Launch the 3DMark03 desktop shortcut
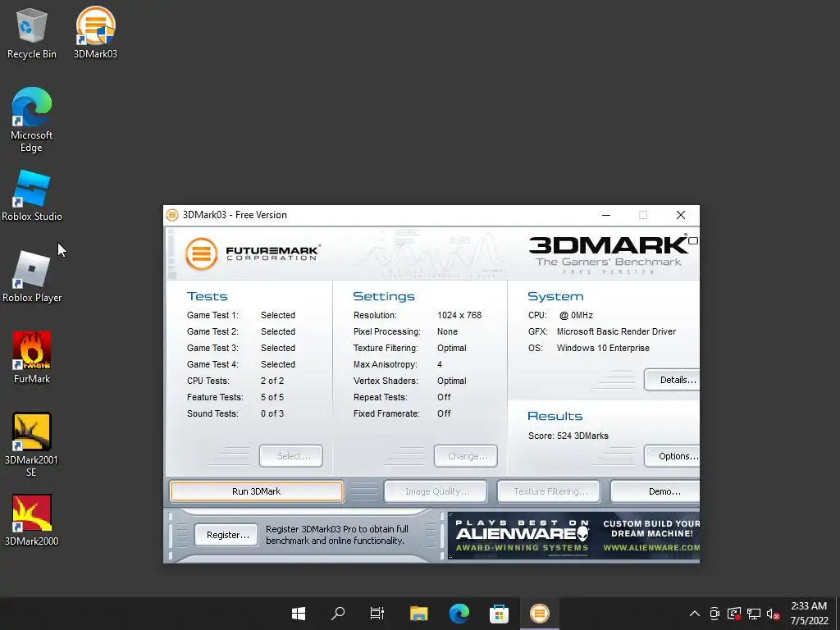This screenshot has width=840, height=630. click(x=95, y=33)
